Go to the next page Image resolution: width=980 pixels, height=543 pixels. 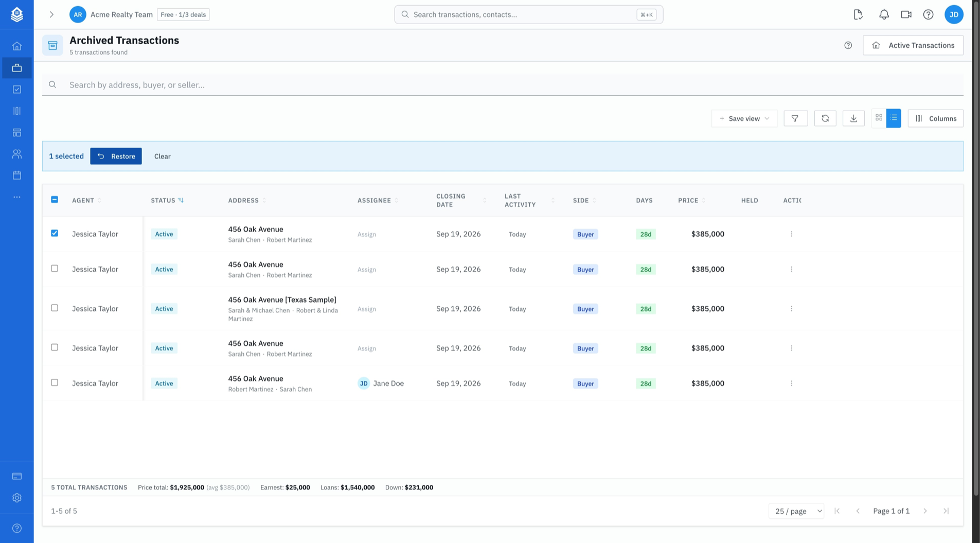(925, 511)
